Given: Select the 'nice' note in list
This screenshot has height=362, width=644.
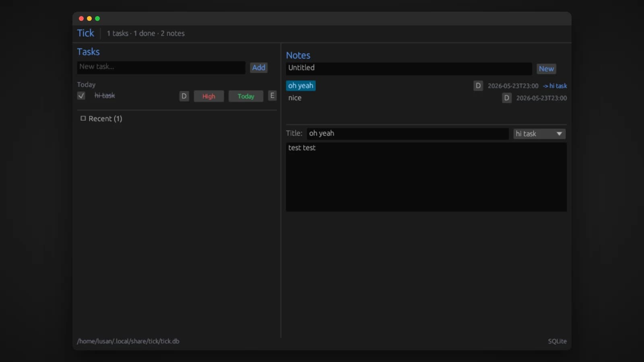Looking at the screenshot, I should coord(295,98).
